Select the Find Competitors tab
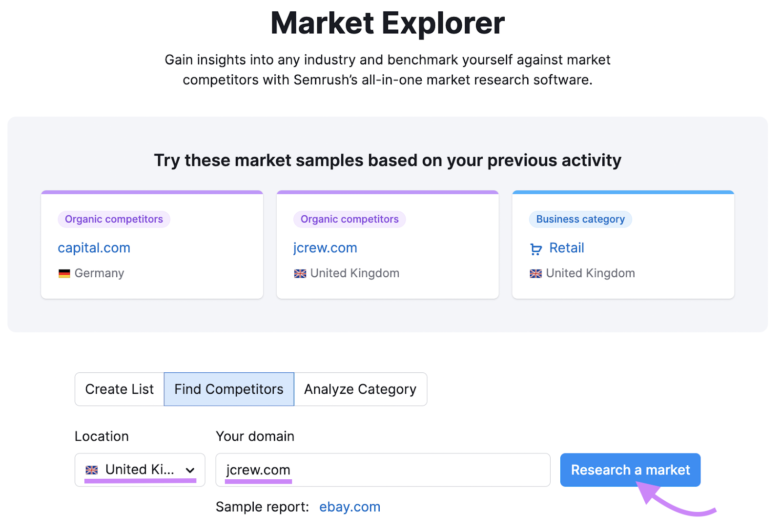 pos(229,389)
